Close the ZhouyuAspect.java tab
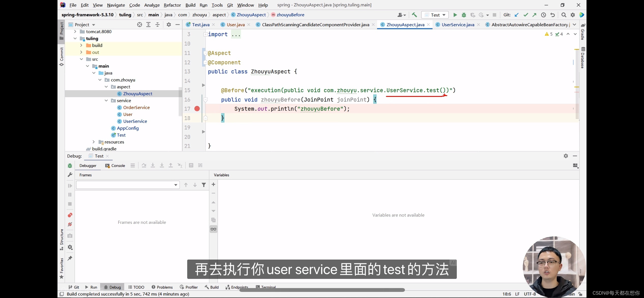Image resolution: width=644 pixels, height=298 pixels. (x=429, y=24)
